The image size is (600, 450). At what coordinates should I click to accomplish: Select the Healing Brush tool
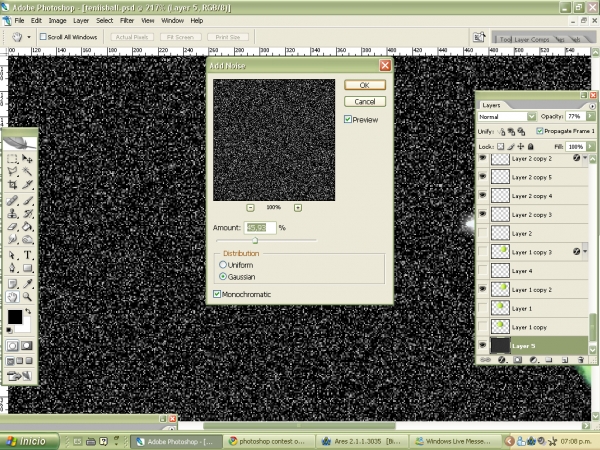tap(12, 201)
